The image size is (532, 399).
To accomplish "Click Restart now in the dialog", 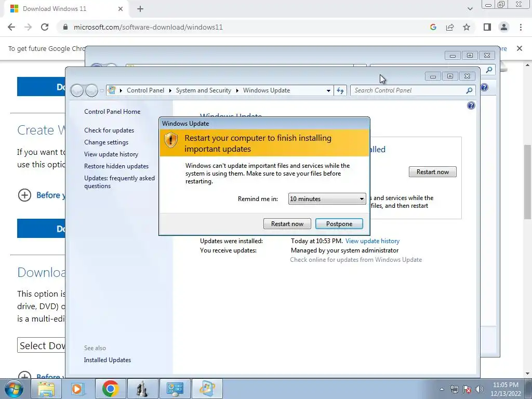I will click(287, 223).
